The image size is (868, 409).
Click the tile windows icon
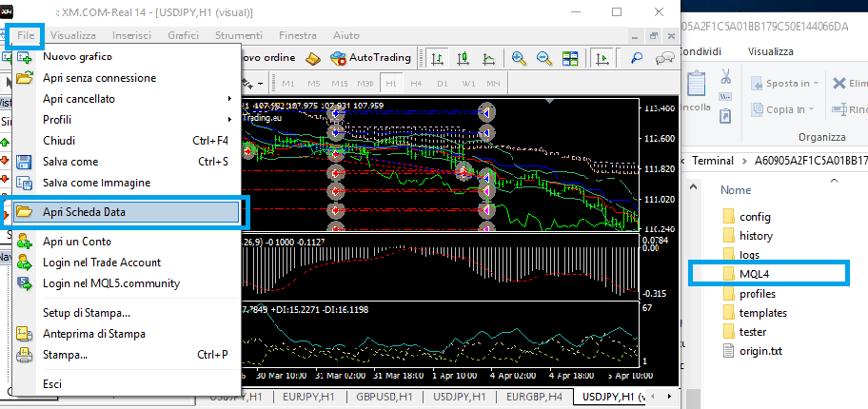pos(569,58)
